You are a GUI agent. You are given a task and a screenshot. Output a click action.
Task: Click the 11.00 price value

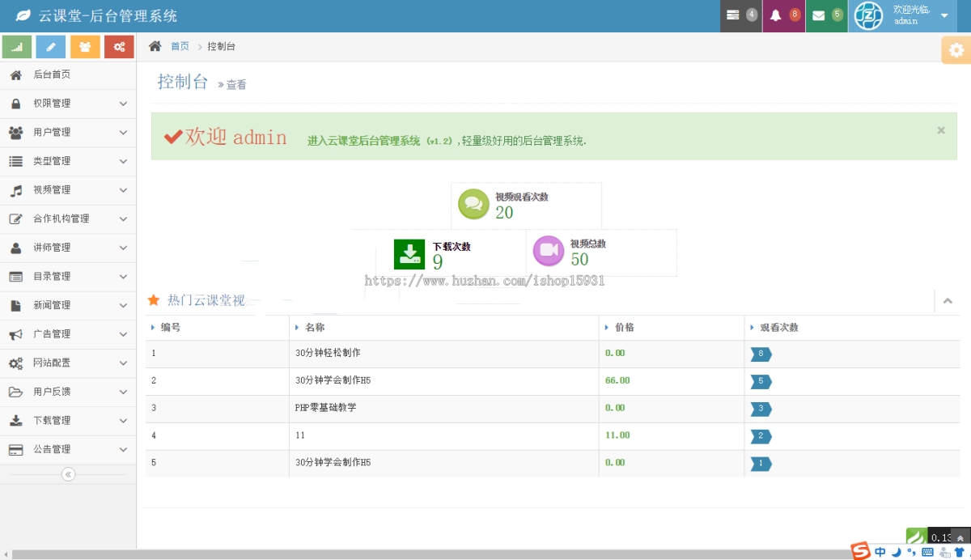[x=617, y=435]
